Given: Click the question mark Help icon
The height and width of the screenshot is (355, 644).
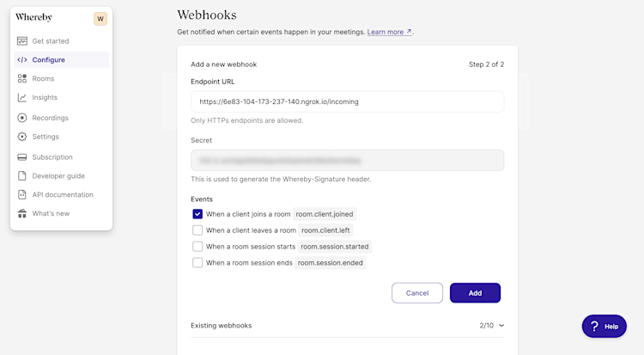Looking at the screenshot, I should coord(594,327).
